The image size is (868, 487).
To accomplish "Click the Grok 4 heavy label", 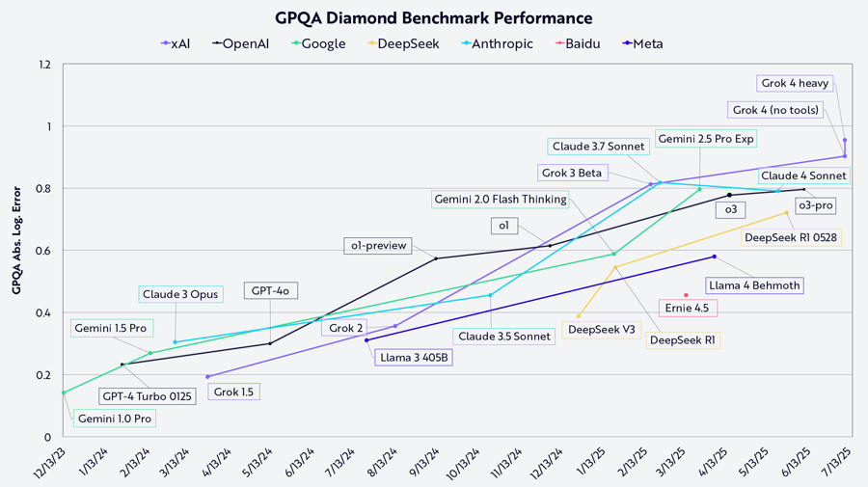I will (x=795, y=83).
